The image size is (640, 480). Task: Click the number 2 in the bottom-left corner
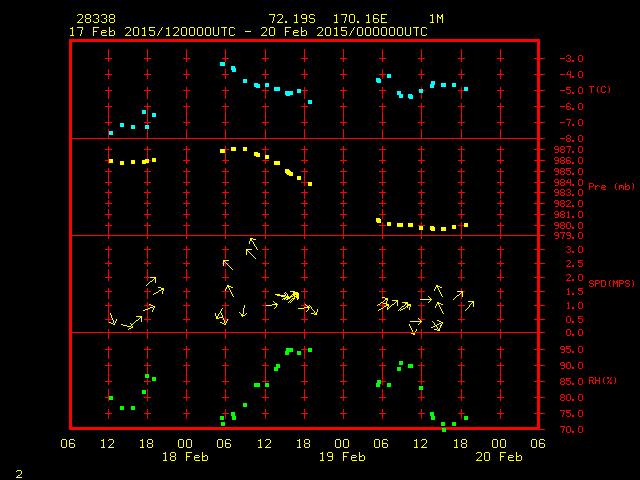[19, 474]
